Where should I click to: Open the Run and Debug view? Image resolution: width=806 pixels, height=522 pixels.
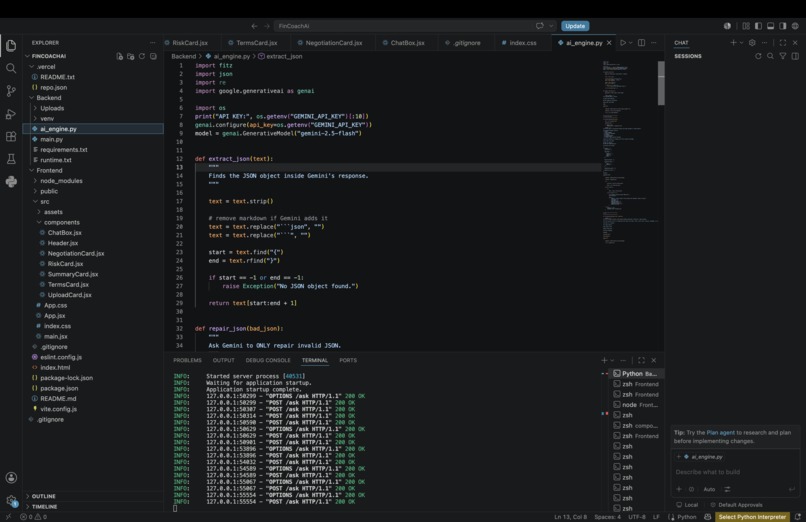(x=11, y=114)
